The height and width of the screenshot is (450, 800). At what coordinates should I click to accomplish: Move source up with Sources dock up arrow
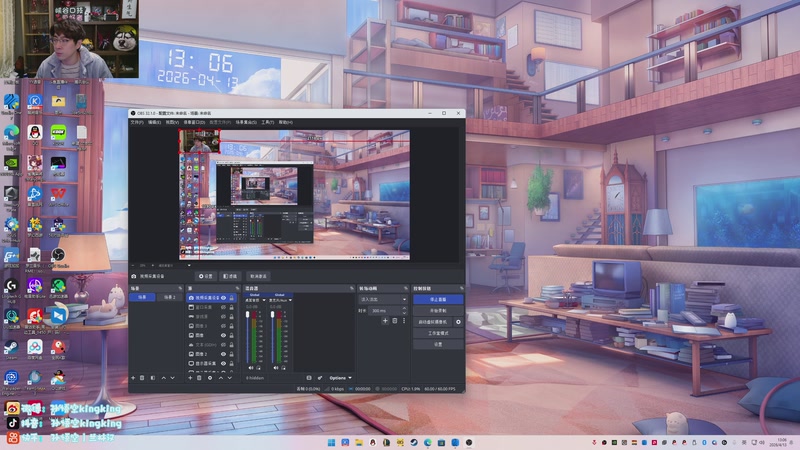220,378
